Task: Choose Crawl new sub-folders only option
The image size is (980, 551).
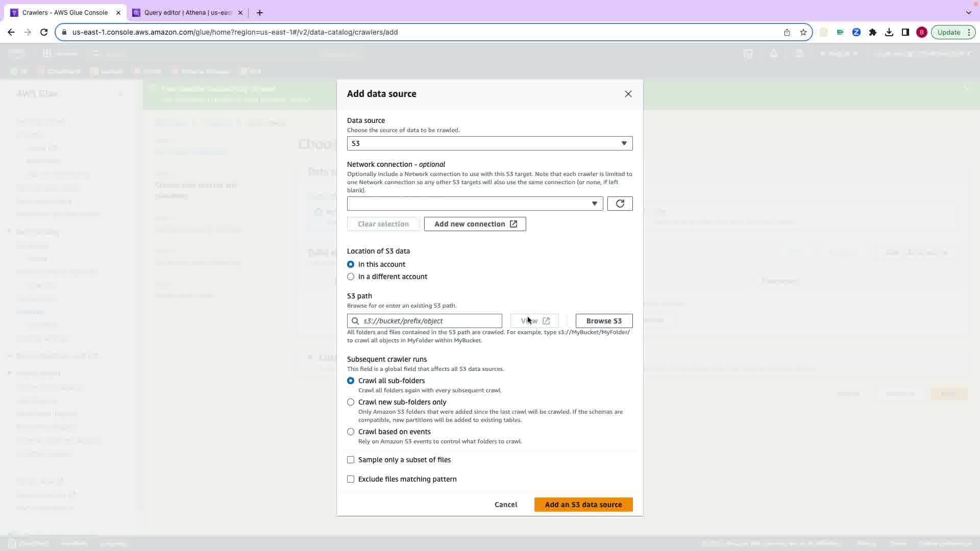Action: [351, 402]
